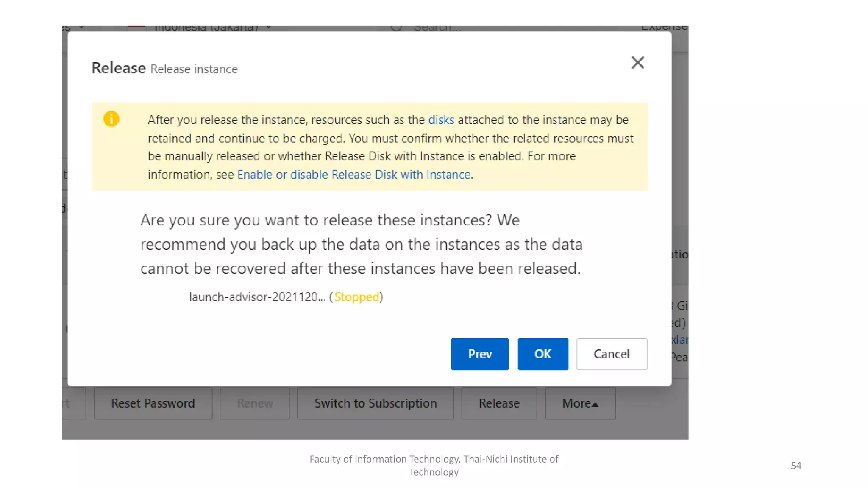Open the disks hyperlink

[441, 120]
